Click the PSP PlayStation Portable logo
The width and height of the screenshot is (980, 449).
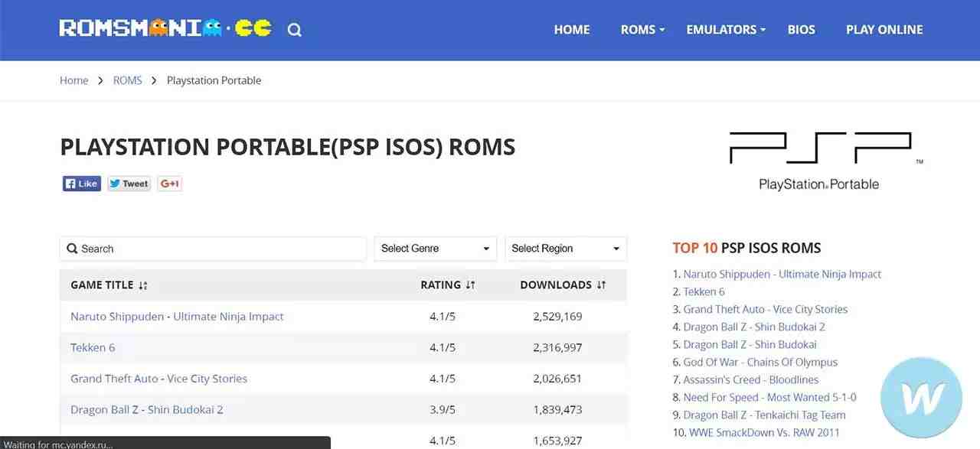tap(826, 161)
